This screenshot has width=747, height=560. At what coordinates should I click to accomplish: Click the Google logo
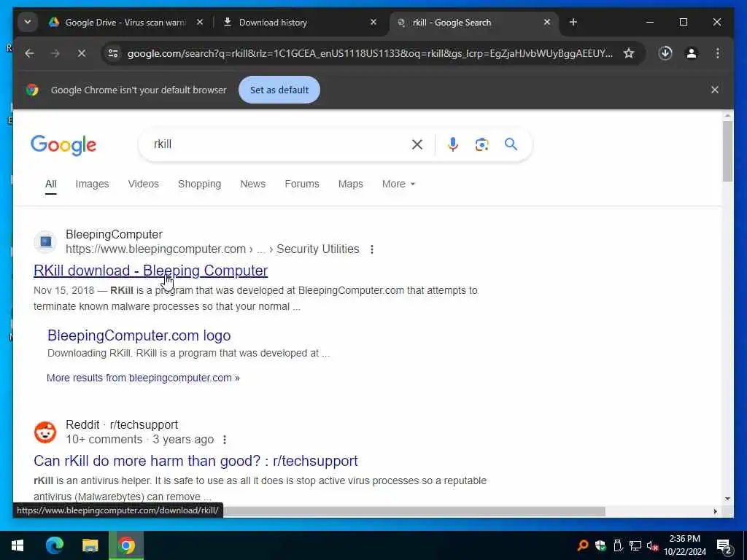coord(63,145)
